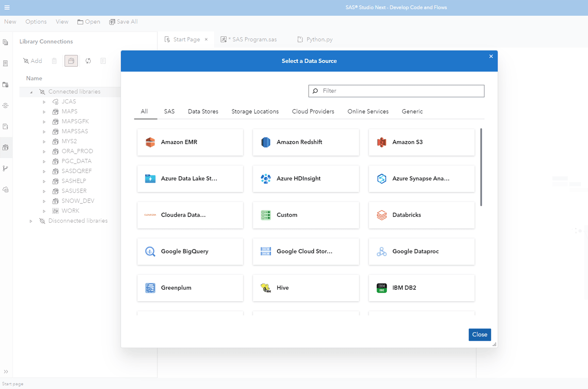Click the magnifier icon in the Filter box

coord(316,91)
